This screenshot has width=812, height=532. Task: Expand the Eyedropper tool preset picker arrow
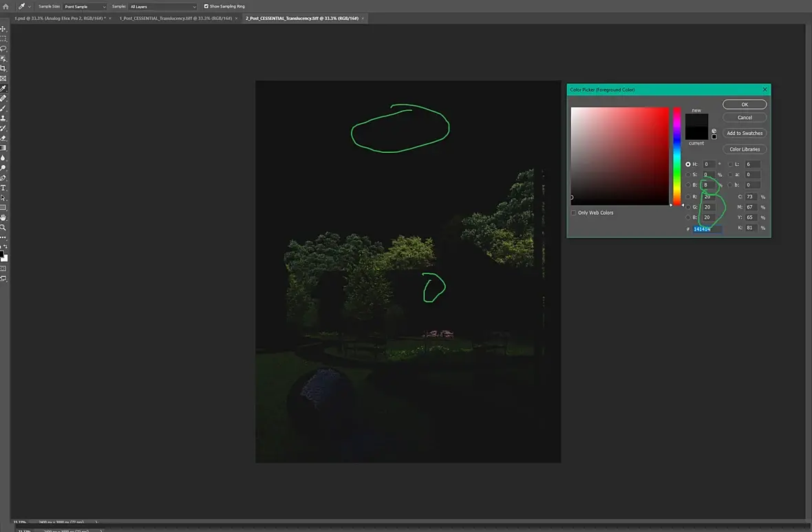(29, 6)
